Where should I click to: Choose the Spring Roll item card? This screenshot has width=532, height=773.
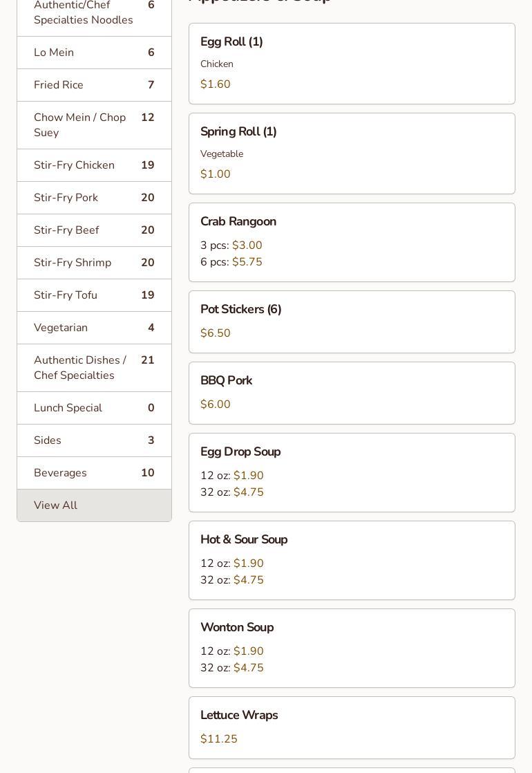point(352,153)
